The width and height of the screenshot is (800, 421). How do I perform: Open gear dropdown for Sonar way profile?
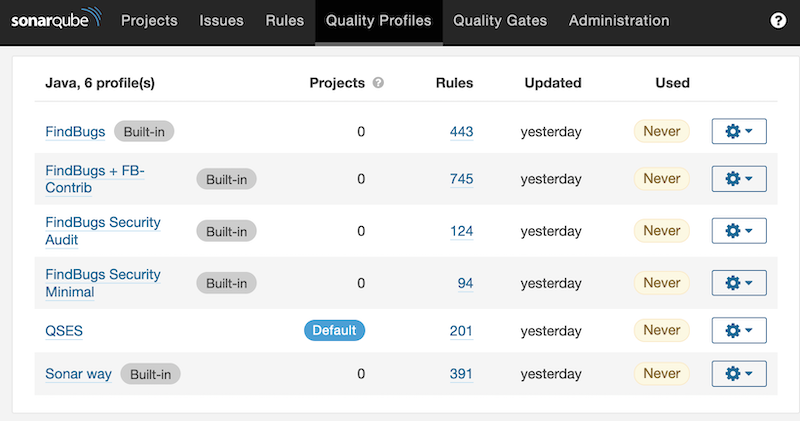739,374
